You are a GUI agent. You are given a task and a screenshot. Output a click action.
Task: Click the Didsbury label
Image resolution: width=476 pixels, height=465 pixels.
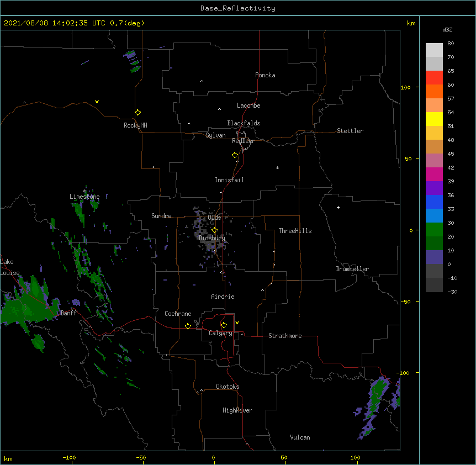point(211,238)
